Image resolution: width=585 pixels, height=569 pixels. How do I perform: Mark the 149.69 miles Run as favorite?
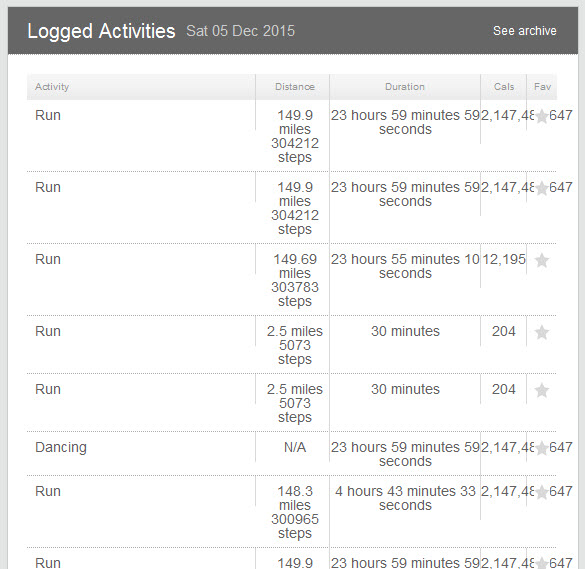tap(542, 260)
